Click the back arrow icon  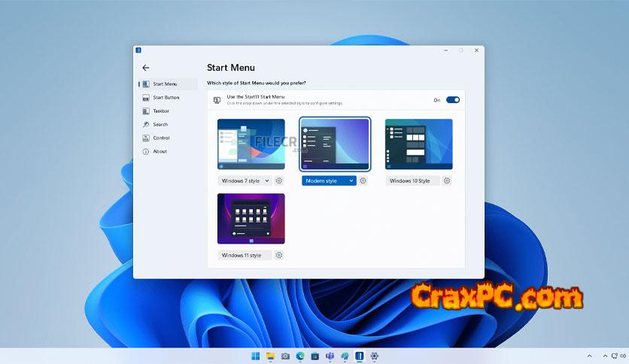(146, 68)
